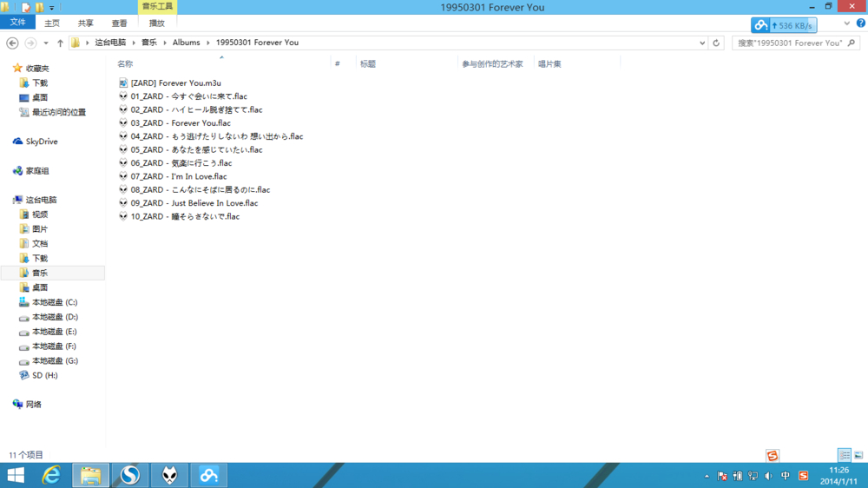This screenshot has height=488, width=868.
Task: Select file 10_ZARD - 瞳そらさないで.flac
Action: click(x=180, y=216)
